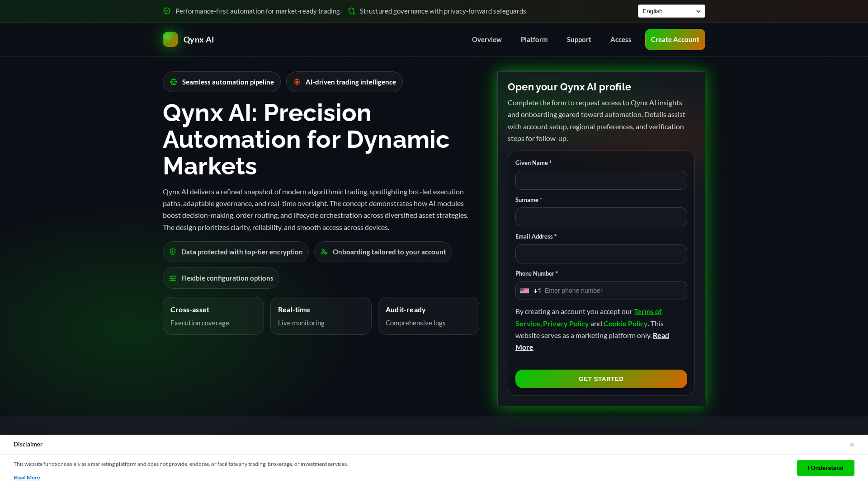Open the Terms of Service link
This screenshot has height=488, width=868.
tap(647, 312)
